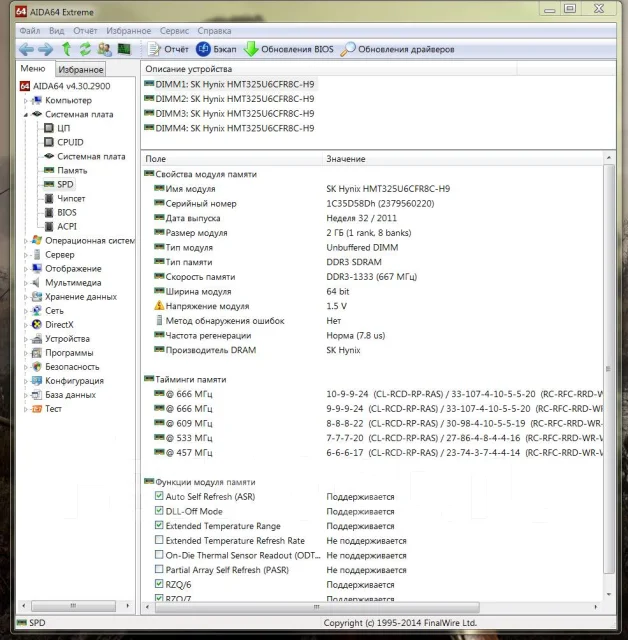The height and width of the screenshot is (640, 628).
Task: Open Обновления драйверов driver updates
Action: click(398, 49)
